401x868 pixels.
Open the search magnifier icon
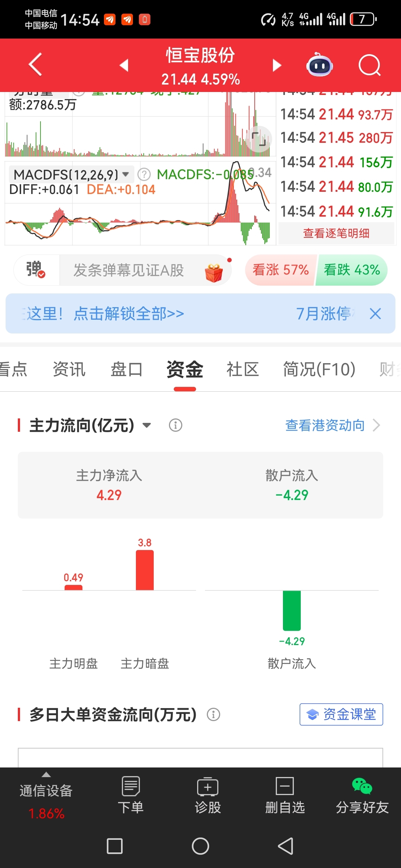370,65
